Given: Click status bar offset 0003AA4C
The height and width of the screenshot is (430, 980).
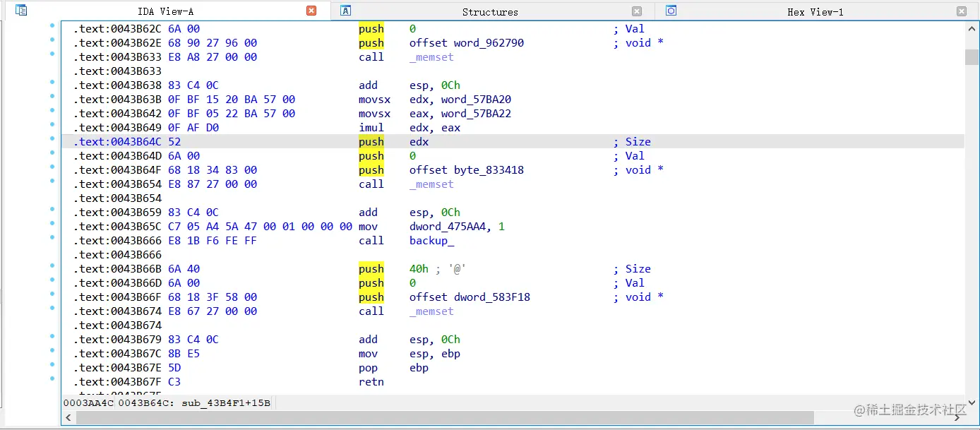Looking at the screenshot, I should 88,402.
